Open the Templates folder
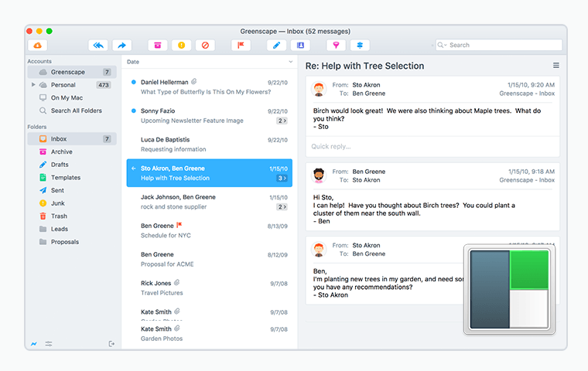 point(72,177)
